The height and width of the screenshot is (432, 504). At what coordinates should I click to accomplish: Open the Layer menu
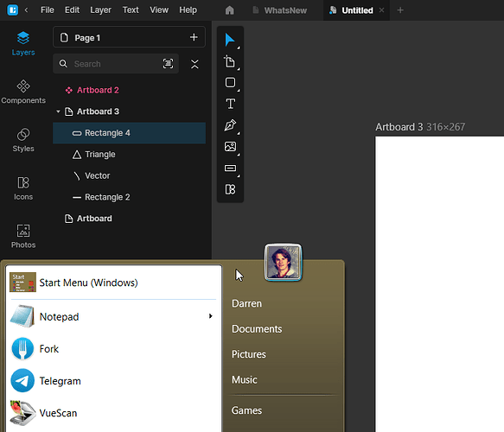click(100, 10)
